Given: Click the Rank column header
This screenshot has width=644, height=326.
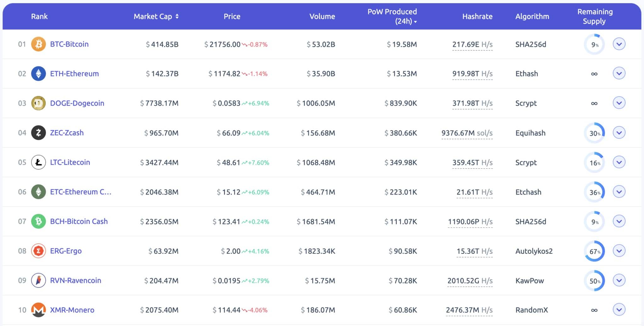Looking at the screenshot, I should pos(39,16).
